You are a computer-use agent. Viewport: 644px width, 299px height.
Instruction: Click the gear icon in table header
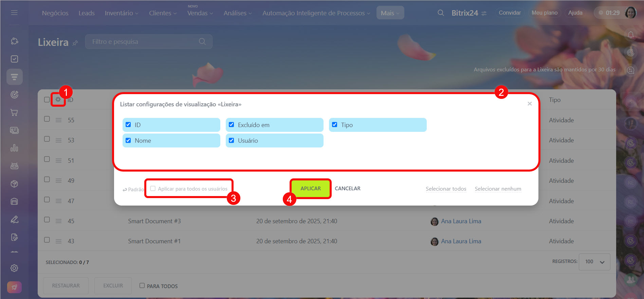pos(58,100)
